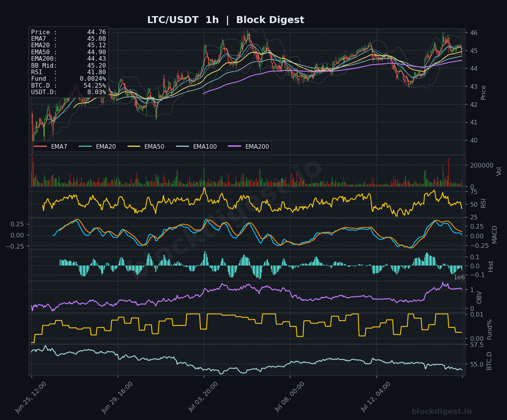
Task: Click the 57.5 BTC.D tick label
Action: point(477,345)
